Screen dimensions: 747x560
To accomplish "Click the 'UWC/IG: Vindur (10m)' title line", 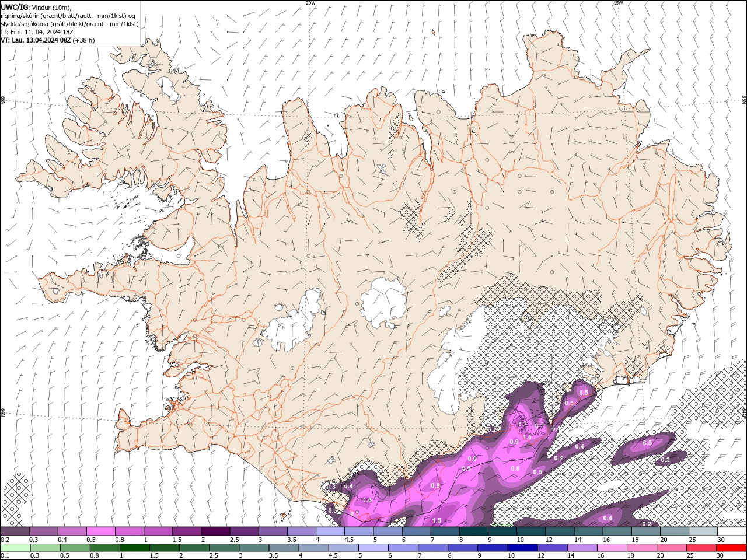I will (36, 7).
